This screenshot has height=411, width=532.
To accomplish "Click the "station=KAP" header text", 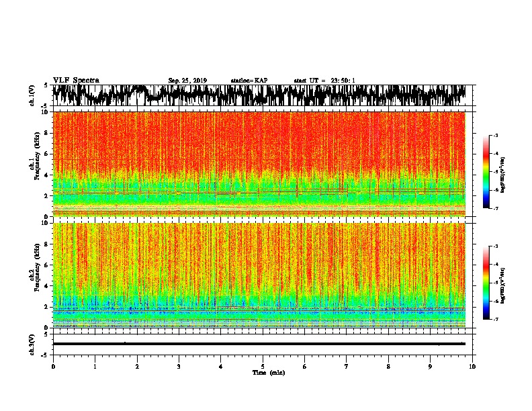I will pos(249,81).
